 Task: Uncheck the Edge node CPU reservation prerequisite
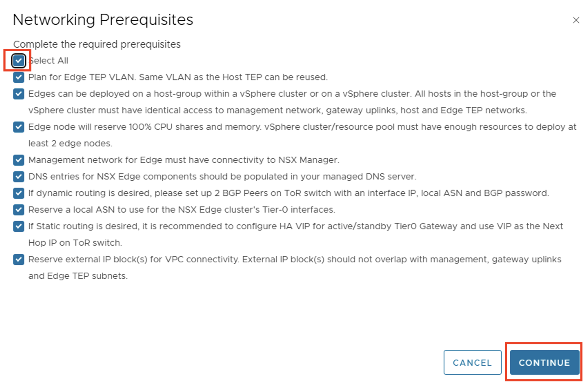[19, 127]
